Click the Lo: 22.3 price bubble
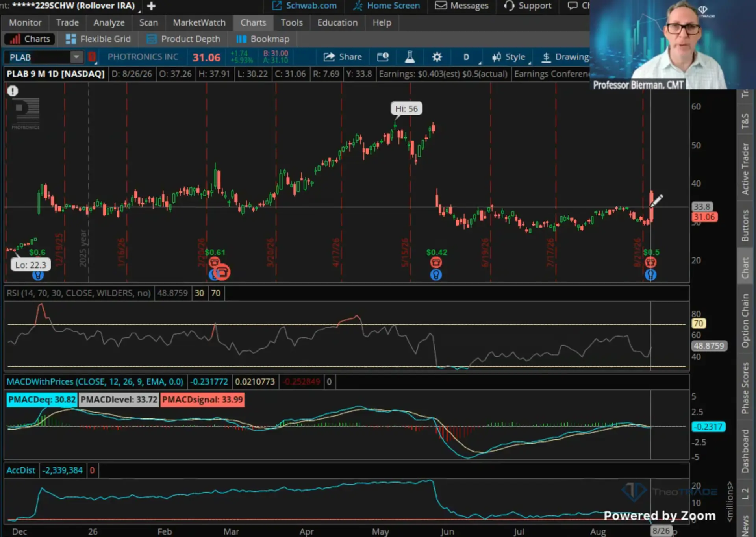 (x=31, y=265)
